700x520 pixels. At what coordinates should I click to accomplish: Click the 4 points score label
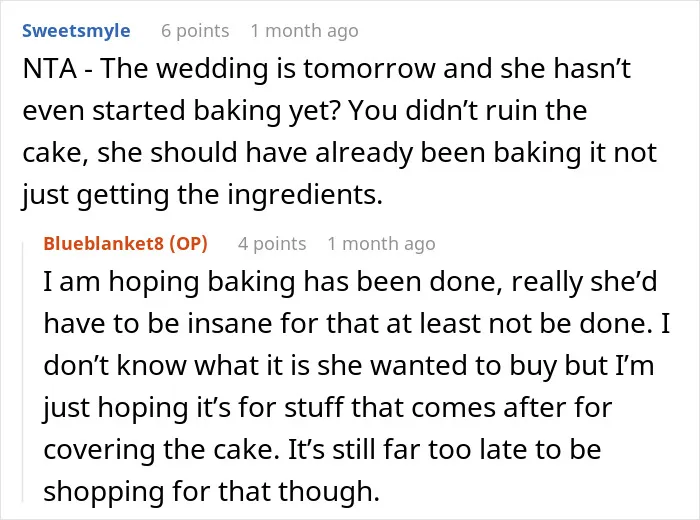coord(272,244)
